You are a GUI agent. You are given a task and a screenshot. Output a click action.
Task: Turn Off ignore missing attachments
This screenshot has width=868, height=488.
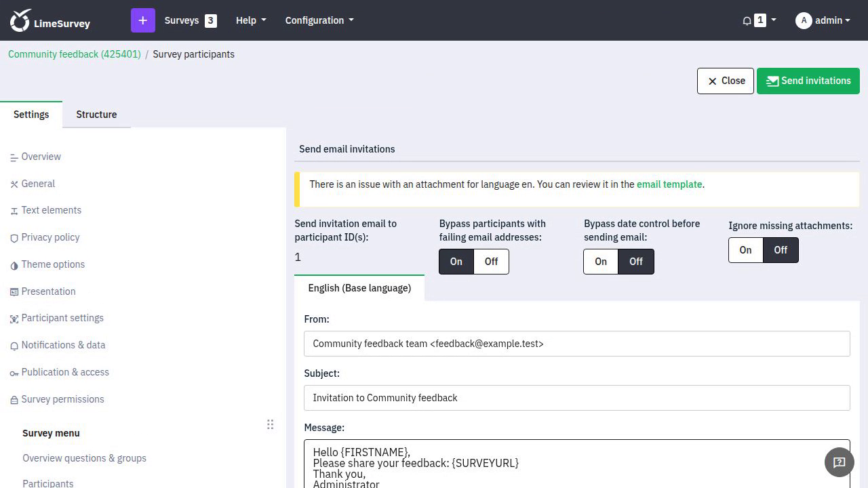click(781, 250)
